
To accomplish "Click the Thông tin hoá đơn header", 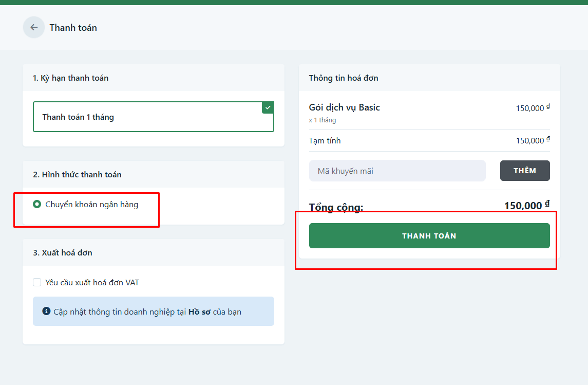I will pyautogui.click(x=344, y=78).
